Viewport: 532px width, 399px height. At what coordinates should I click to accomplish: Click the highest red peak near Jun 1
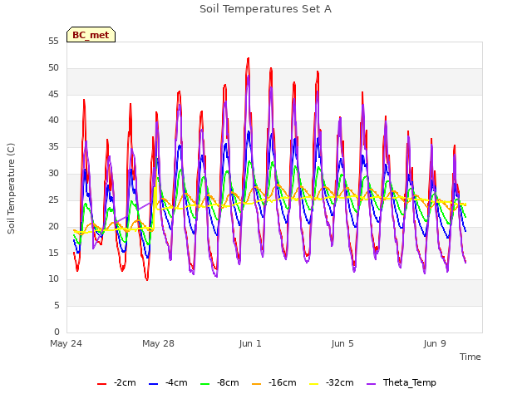(249, 59)
